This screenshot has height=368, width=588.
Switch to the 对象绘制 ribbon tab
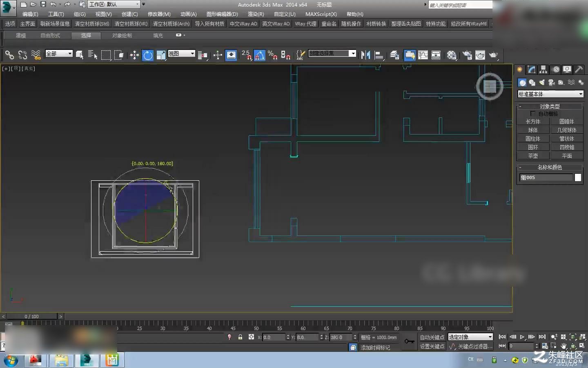click(122, 36)
